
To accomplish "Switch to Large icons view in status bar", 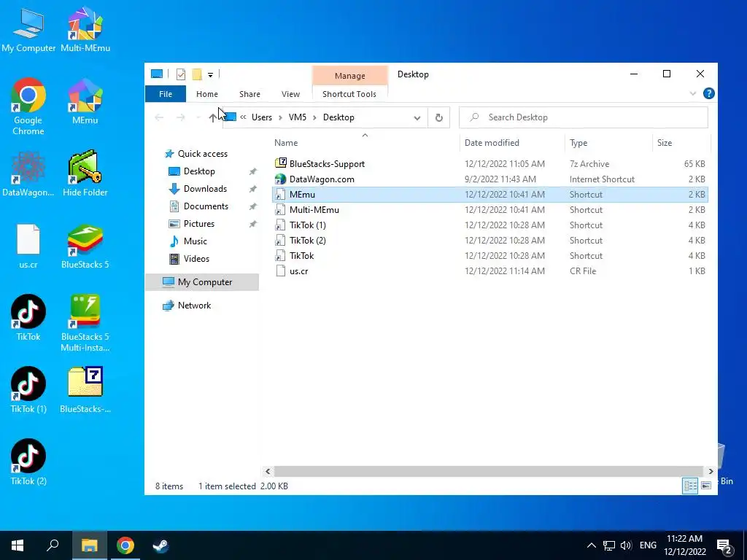I will pyautogui.click(x=706, y=485).
